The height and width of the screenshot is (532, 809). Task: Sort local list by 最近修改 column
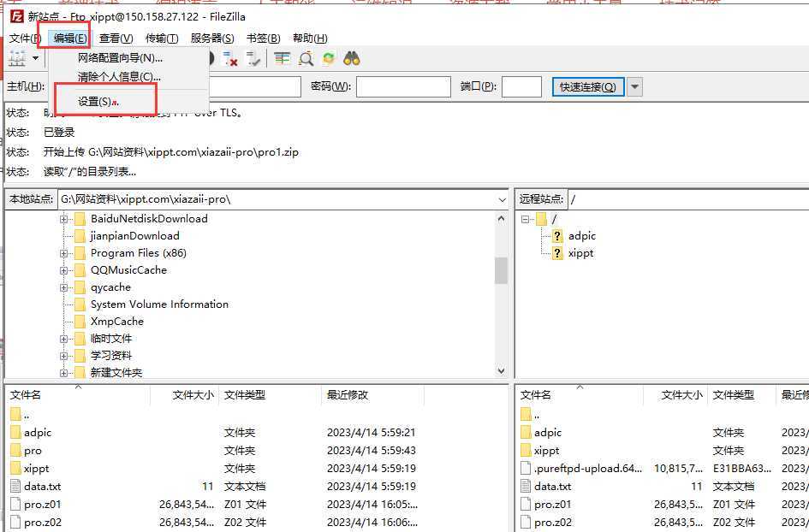373,395
